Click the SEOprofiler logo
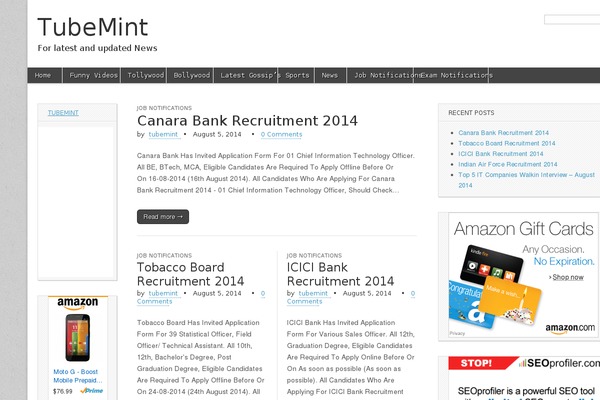The width and height of the screenshot is (600, 400). point(559,363)
